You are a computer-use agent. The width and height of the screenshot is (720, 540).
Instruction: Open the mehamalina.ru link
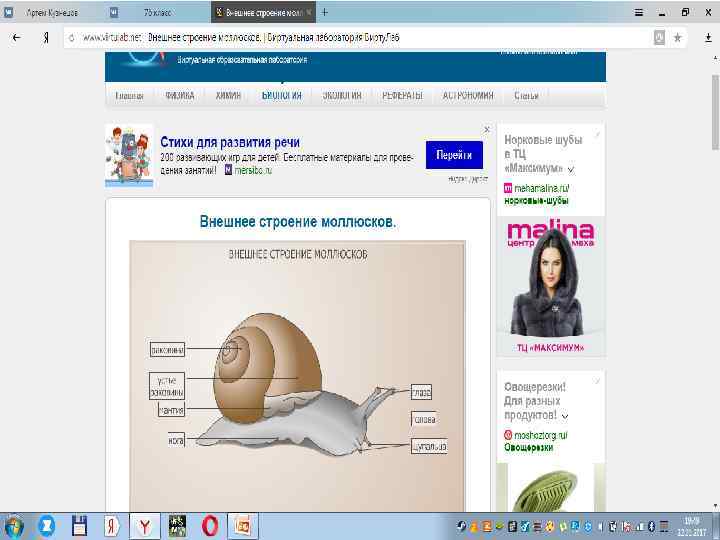point(541,188)
